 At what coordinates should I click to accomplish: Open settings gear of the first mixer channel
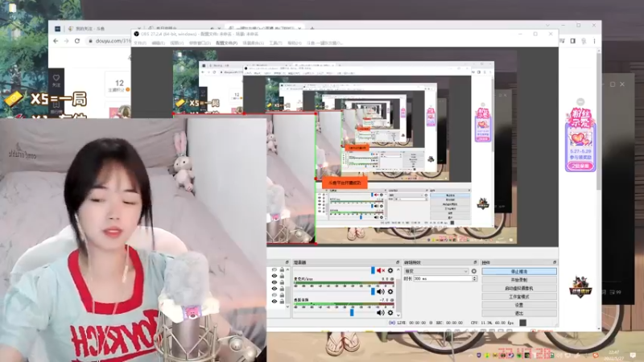(x=390, y=271)
